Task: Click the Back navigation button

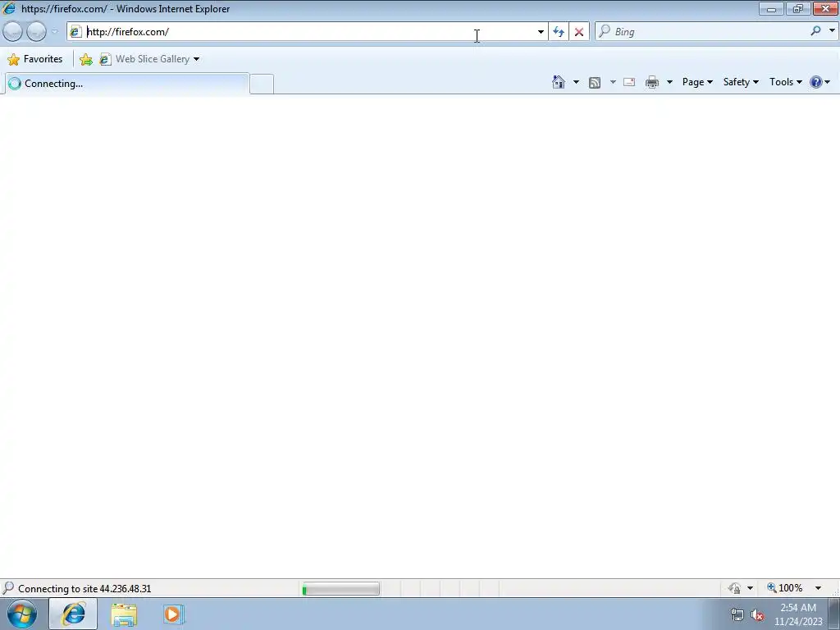Action: coord(13,32)
